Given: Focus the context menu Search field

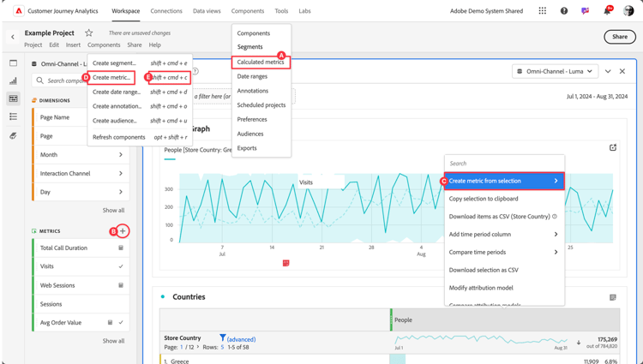Looking at the screenshot, I should [504, 164].
